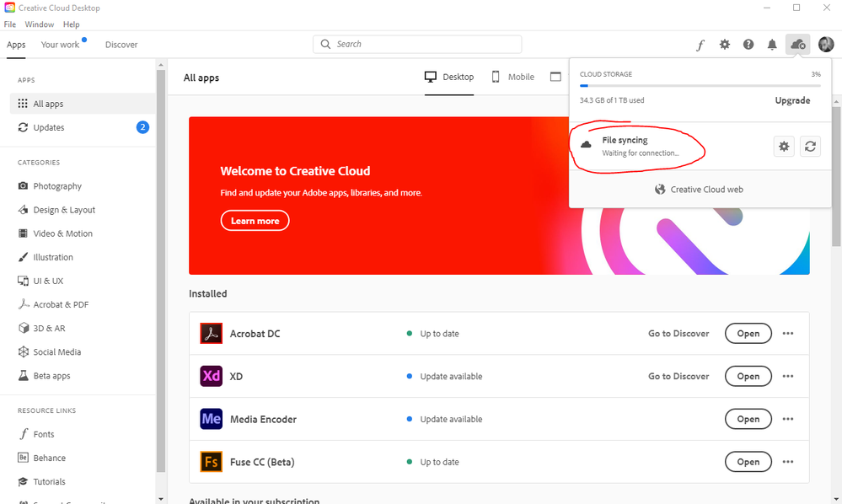The height and width of the screenshot is (504, 842).
Task: Click the file syncing refresh icon
Action: pos(810,147)
